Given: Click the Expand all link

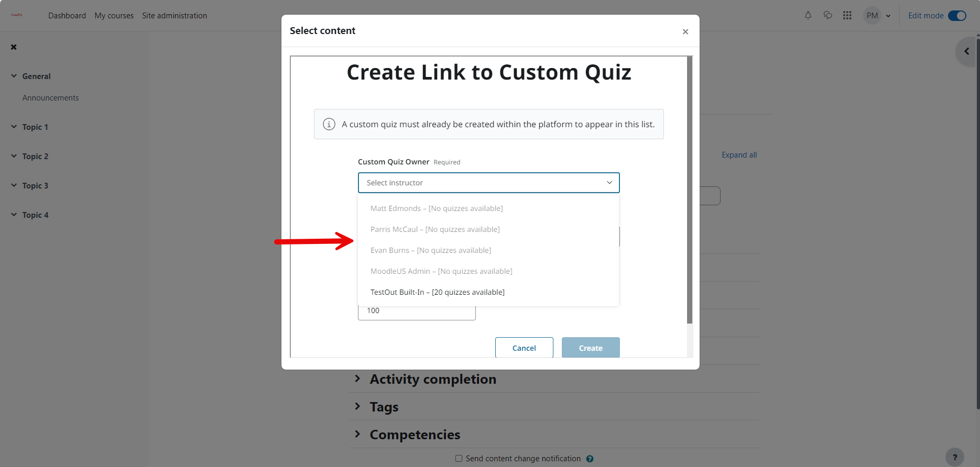Looking at the screenshot, I should tap(739, 155).
